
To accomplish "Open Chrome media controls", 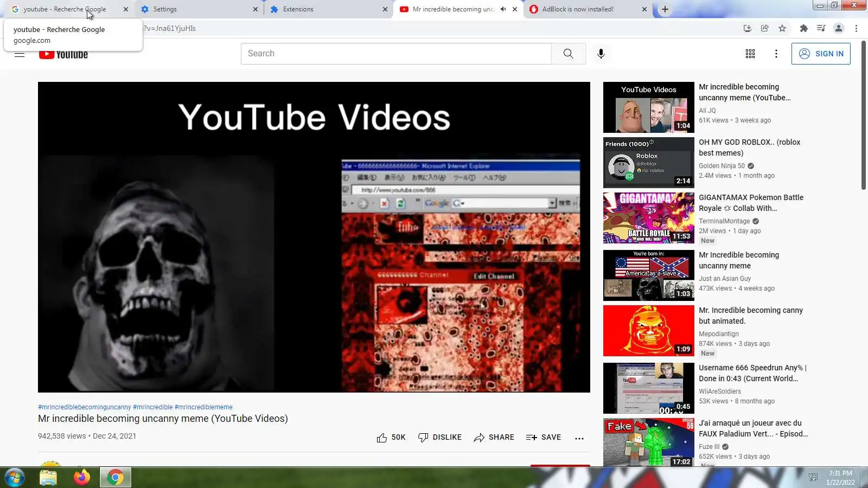I will point(821,28).
